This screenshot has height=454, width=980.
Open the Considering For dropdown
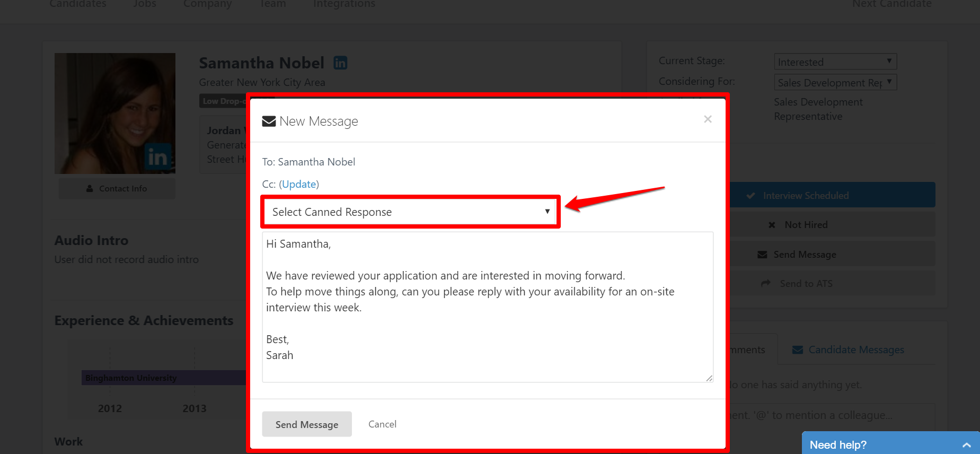point(835,83)
